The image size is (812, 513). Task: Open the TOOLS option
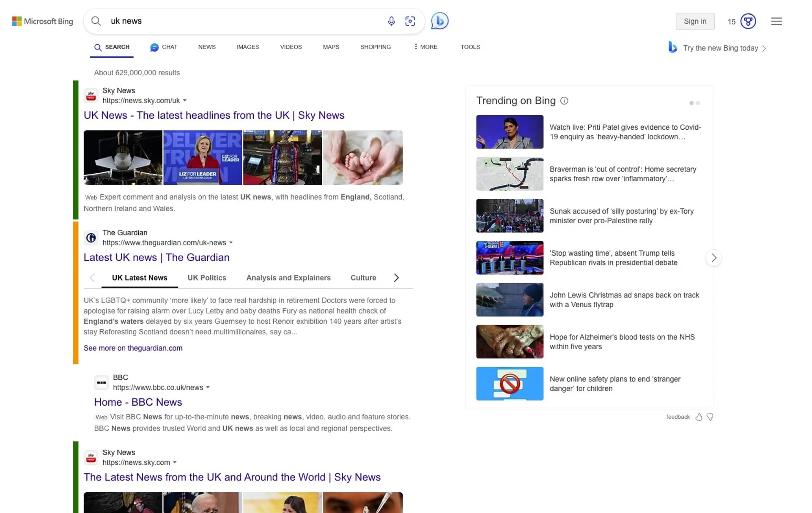point(470,47)
